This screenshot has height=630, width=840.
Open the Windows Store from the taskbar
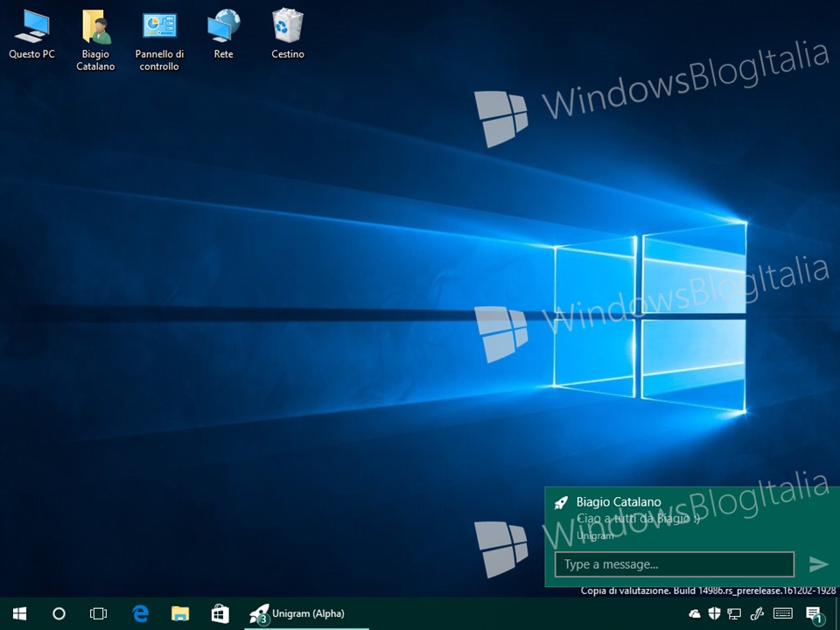(220, 613)
